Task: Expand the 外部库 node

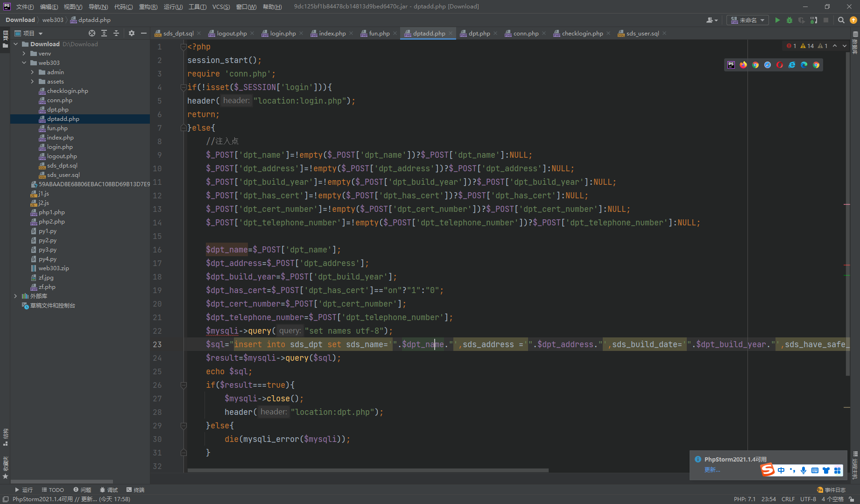Action: coord(15,296)
